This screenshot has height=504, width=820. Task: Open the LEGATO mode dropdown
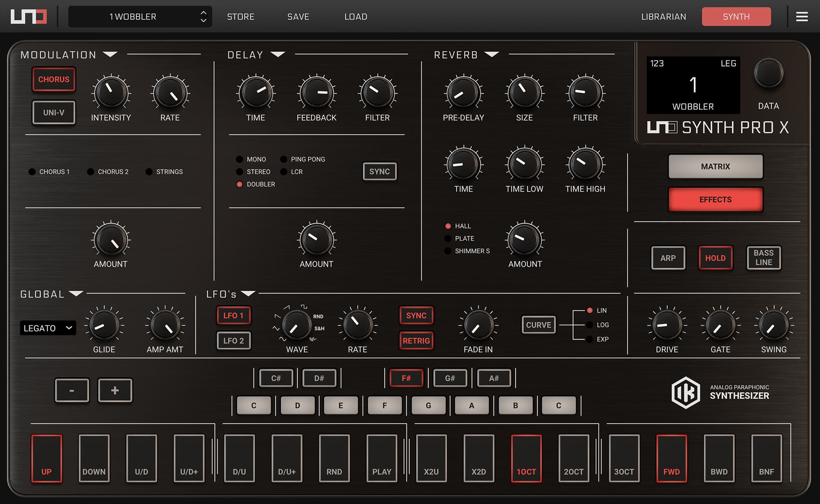[x=48, y=328]
